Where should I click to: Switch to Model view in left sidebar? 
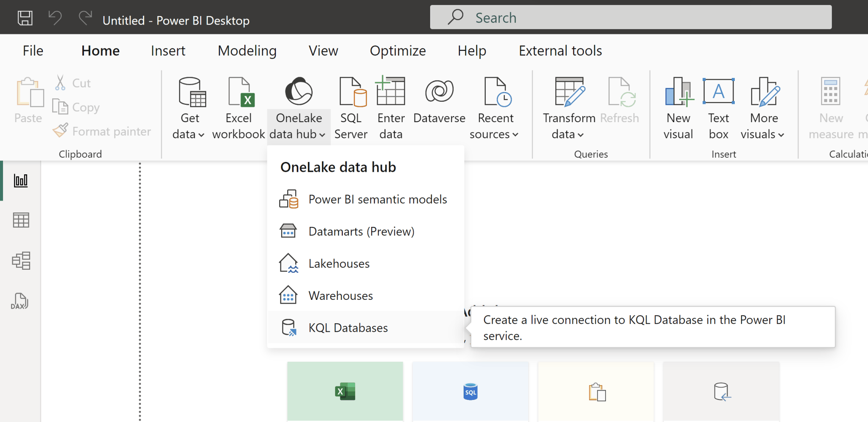[x=21, y=260]
